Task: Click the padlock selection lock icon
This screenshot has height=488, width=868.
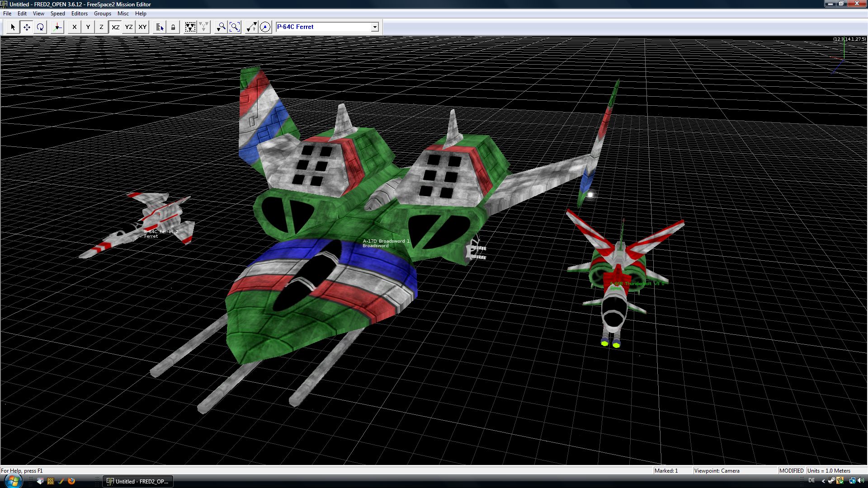Action: click(173, 27)
